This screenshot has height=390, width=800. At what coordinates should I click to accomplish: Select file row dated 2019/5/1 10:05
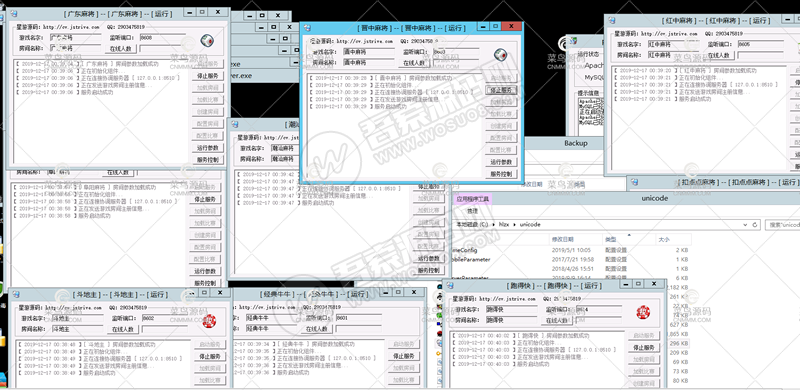click(x=571, y=250)
